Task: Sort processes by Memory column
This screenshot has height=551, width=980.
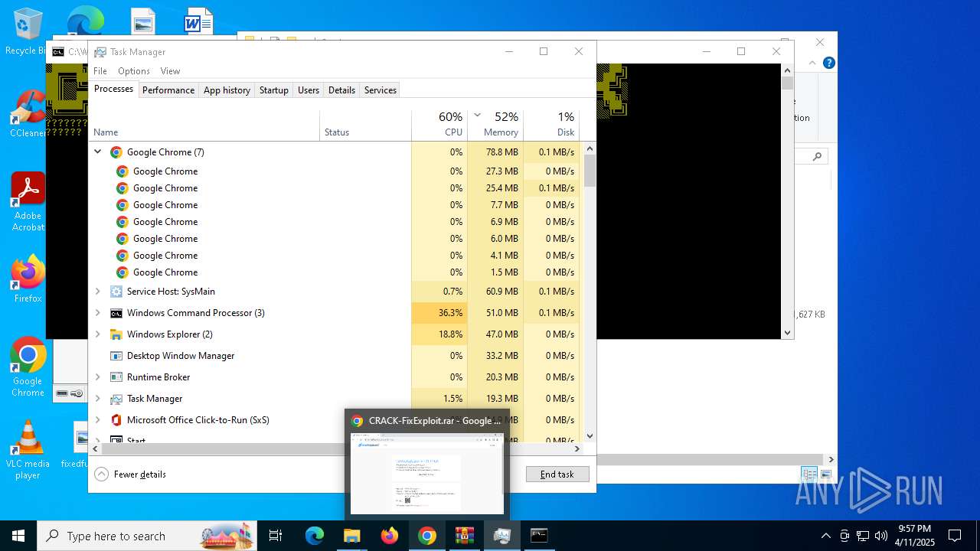Action: click(x=495, y=126)
